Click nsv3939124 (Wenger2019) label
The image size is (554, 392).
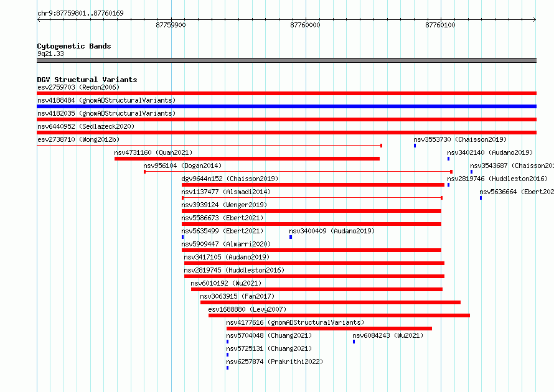pyautogui.click(x=224, y=205)
